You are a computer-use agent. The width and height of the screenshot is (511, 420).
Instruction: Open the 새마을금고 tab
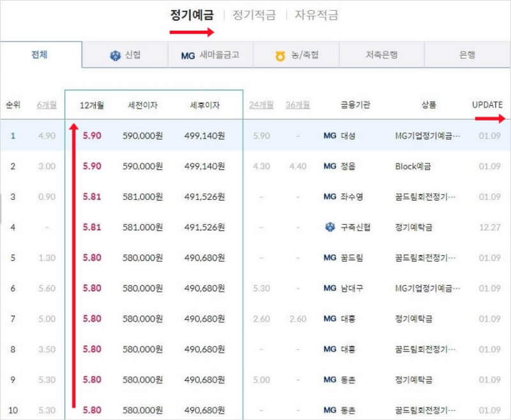tap(211, 55)
